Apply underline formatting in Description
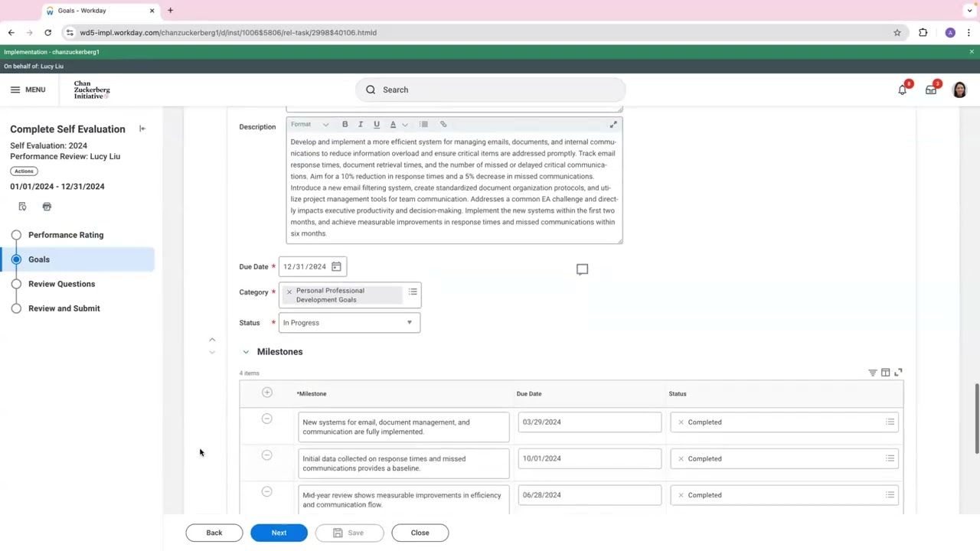This screenshot has height=551, width=980. (x=376, y=124)
